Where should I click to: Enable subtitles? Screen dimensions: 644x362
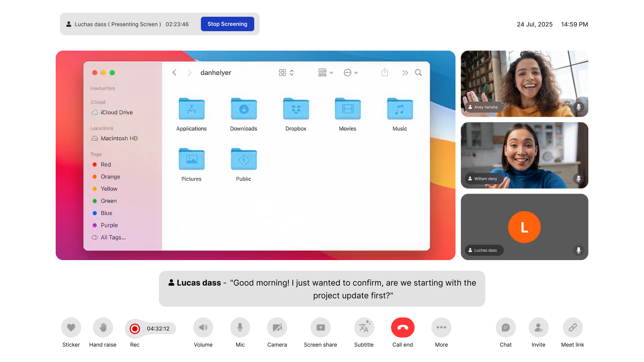(364, 327)
